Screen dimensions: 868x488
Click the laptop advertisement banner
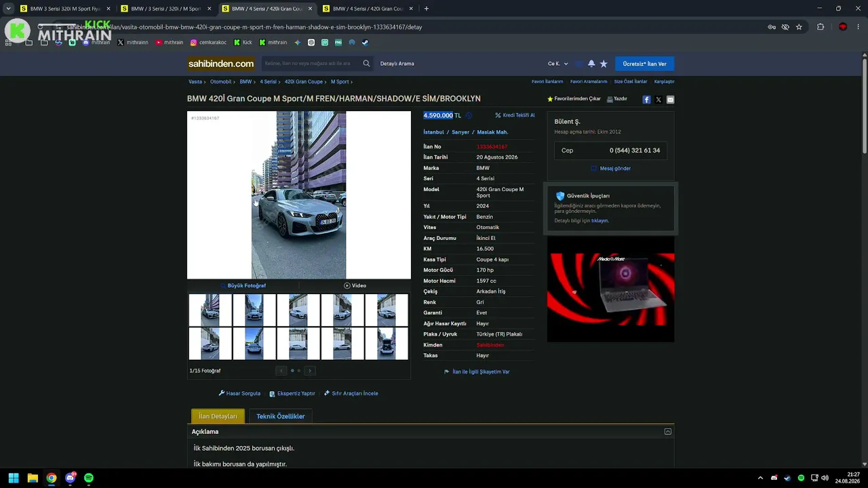click(x=611, y=289)
